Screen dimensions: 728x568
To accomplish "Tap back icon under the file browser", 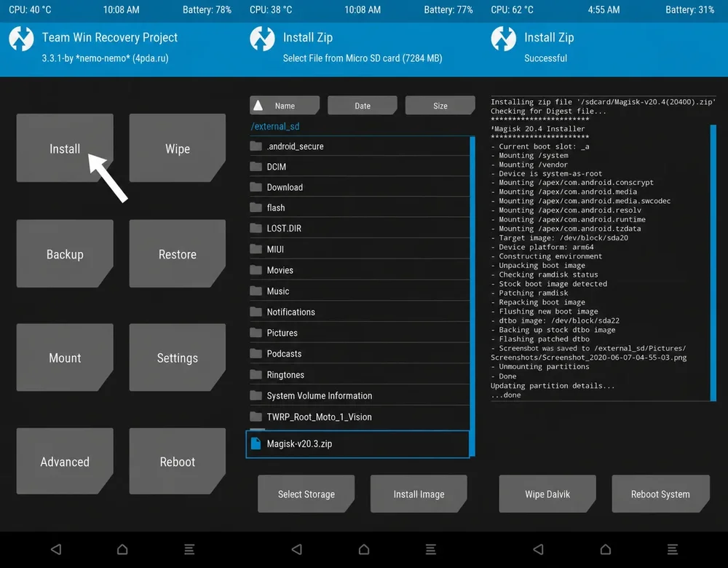I will click(x=297, y=549).
